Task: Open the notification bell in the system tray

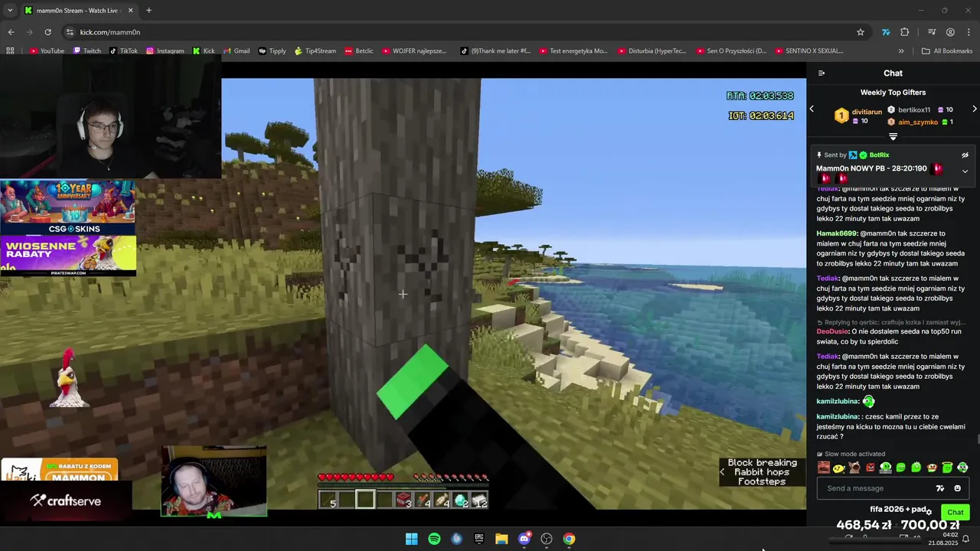Action: 965,539
